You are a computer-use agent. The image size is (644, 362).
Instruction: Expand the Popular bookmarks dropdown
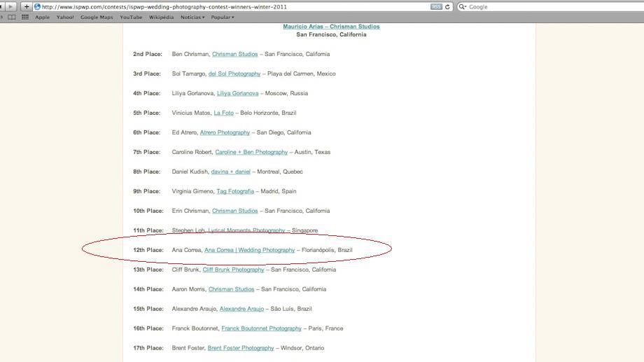[x=222, y=18]
